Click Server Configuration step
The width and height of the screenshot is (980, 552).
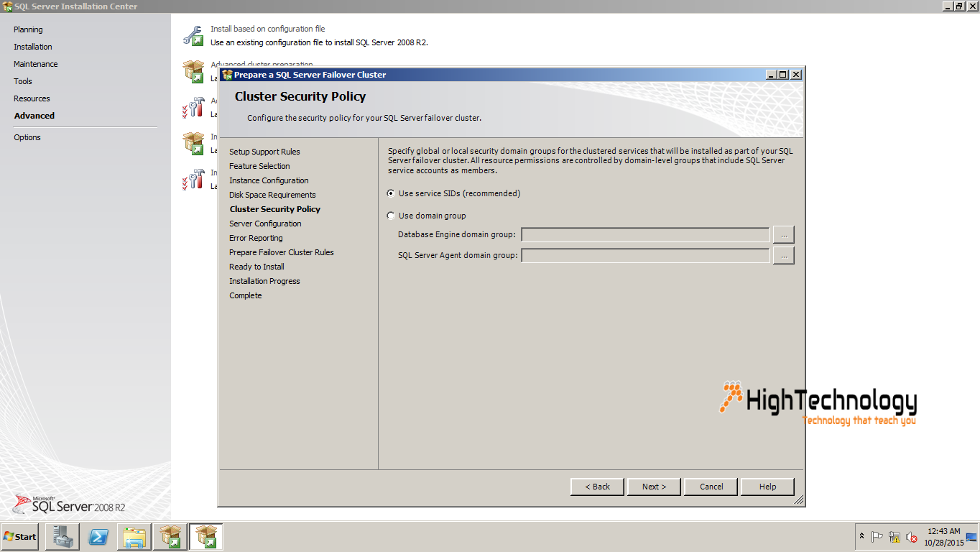pyautogui.click(x=265, y=224)
